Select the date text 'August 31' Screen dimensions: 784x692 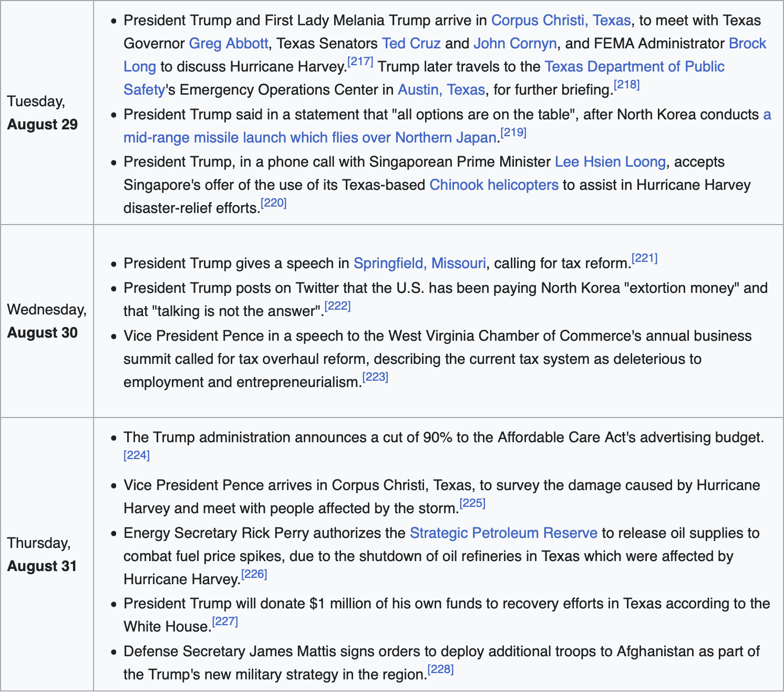pyautogui.click(x=42, y=566)
